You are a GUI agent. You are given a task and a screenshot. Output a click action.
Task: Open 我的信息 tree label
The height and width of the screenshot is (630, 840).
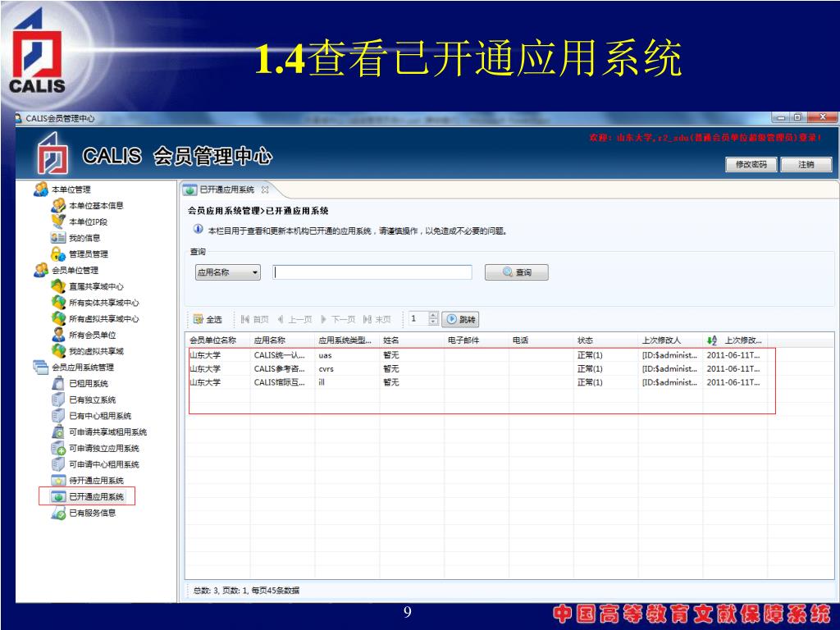coord(84,238)
